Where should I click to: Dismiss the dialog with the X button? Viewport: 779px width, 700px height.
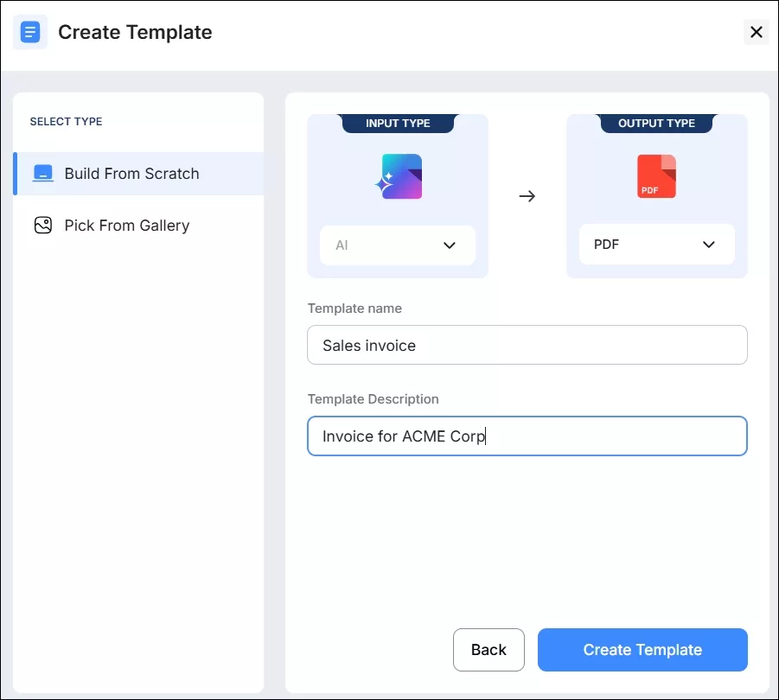756,32
